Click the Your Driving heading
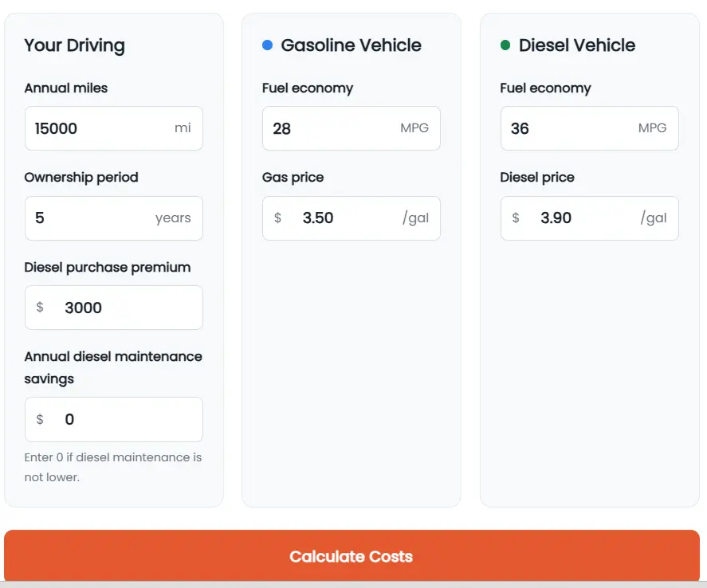Viewport: 707px width, 588px height. pos(74,45)
